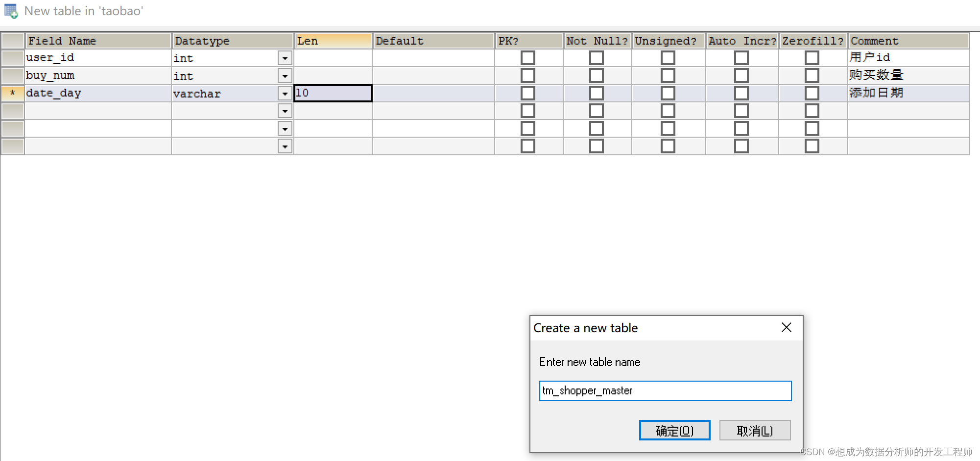Confirm table name with 确定(O) button
The height and width of the screenshot is (461, 980).
pos(674,430)
